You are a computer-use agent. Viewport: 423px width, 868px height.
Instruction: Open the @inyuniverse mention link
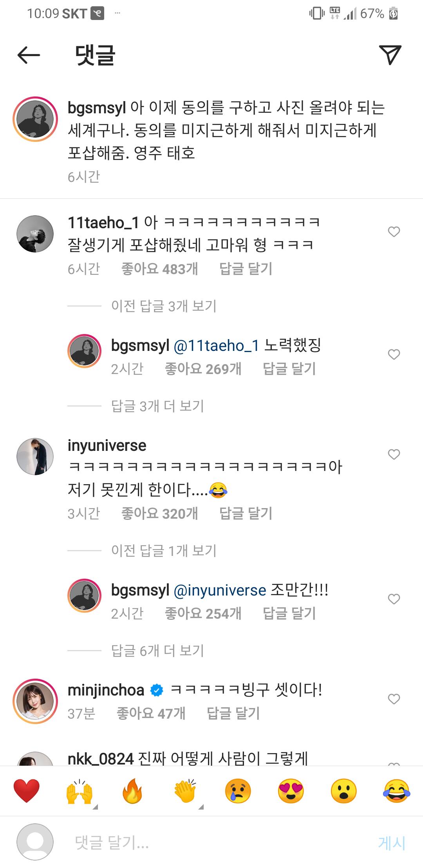[220, 590]
